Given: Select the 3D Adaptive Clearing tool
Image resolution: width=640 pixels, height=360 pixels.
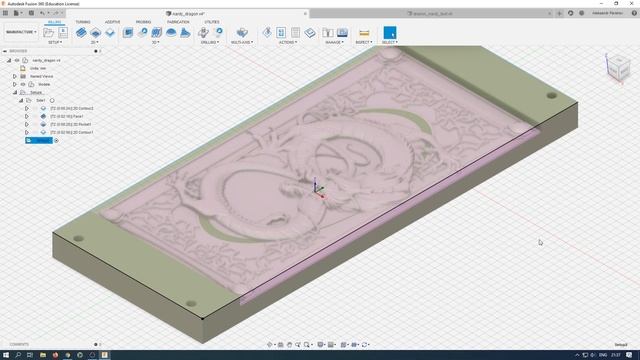Looking at the screenshot, I should pos(128,32).
